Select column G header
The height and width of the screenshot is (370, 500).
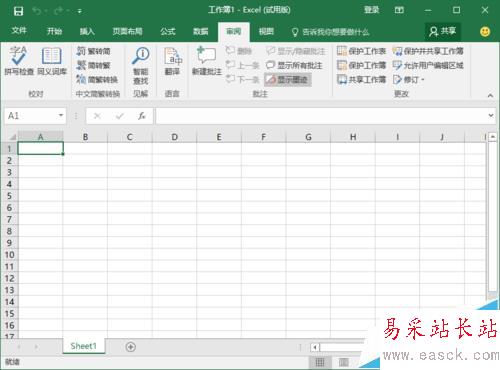(x=308, y=137)
